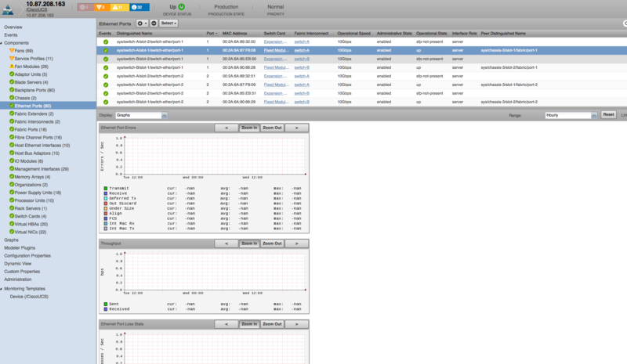
Task: Open the critical events count badge
Action: click(x=85, y=7)
